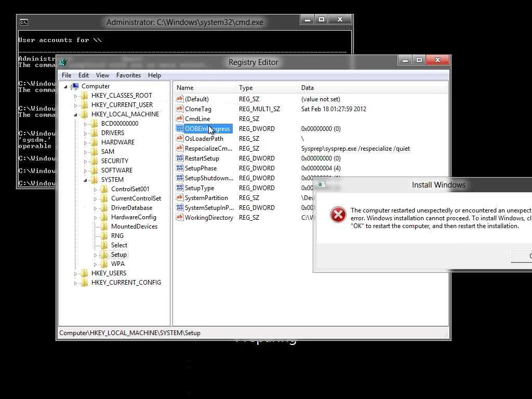Expand the CurrentControlSet key
Image resolution: width=532 pixels, height=399 pixels.
tap(95, 199)
